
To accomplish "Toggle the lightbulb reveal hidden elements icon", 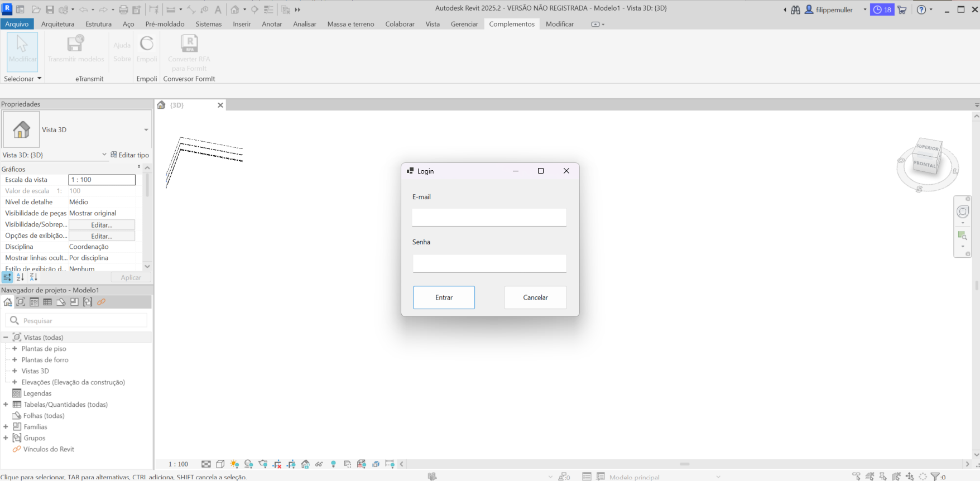I will 333,464.
